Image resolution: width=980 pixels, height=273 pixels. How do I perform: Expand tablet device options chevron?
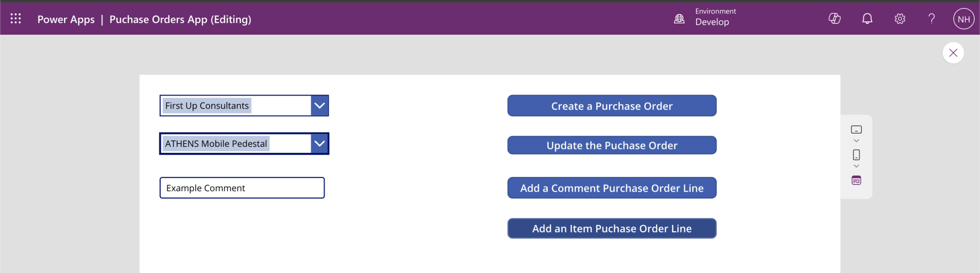pos(856,141)
